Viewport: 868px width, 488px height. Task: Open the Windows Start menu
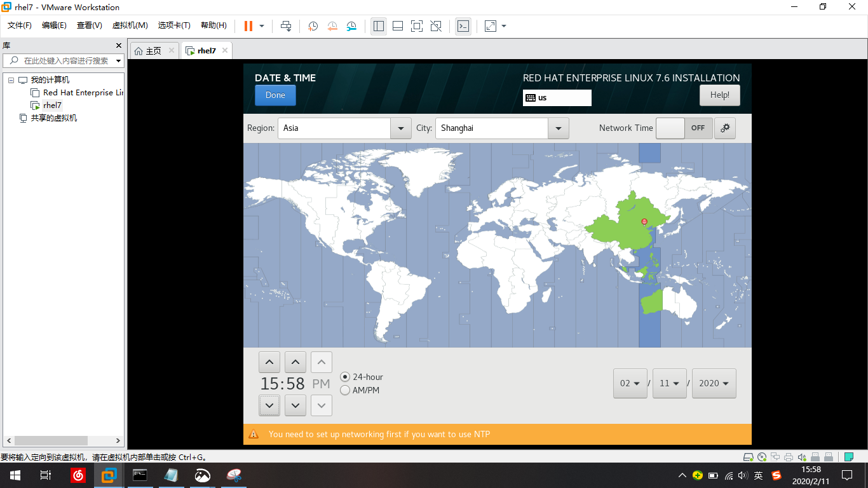[x=15, y=475]
